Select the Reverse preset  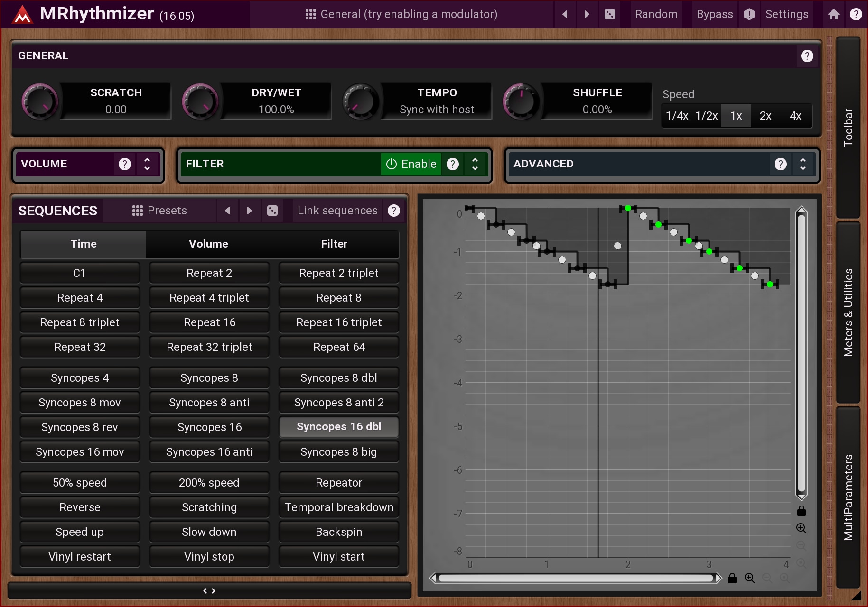pyautogui.click(x=80, y=507)
